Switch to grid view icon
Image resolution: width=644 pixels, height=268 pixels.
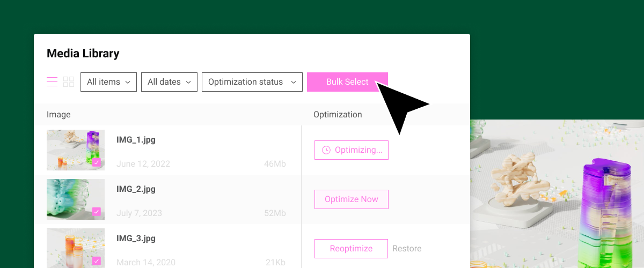(69, 82)
